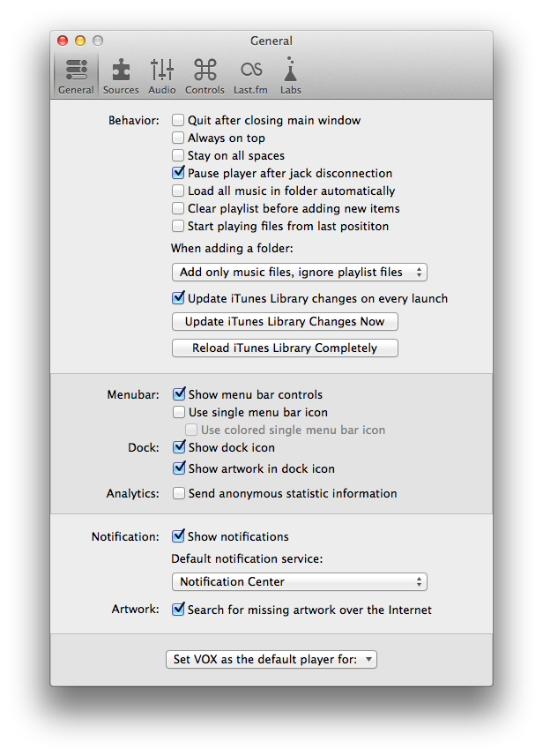Select the General preferences icon
This screenshot has width=543, height=756.
click(76, 76)
